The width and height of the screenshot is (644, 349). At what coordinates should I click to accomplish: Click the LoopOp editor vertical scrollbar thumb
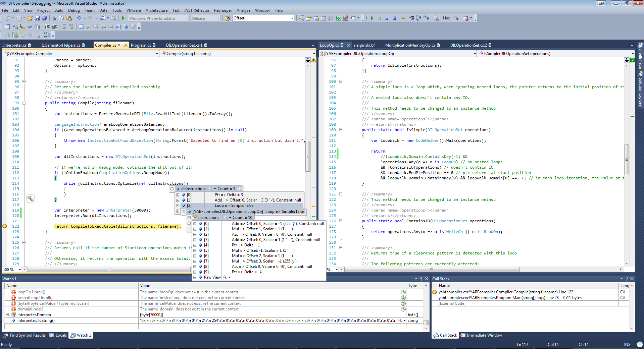click(x=626, y=160)
